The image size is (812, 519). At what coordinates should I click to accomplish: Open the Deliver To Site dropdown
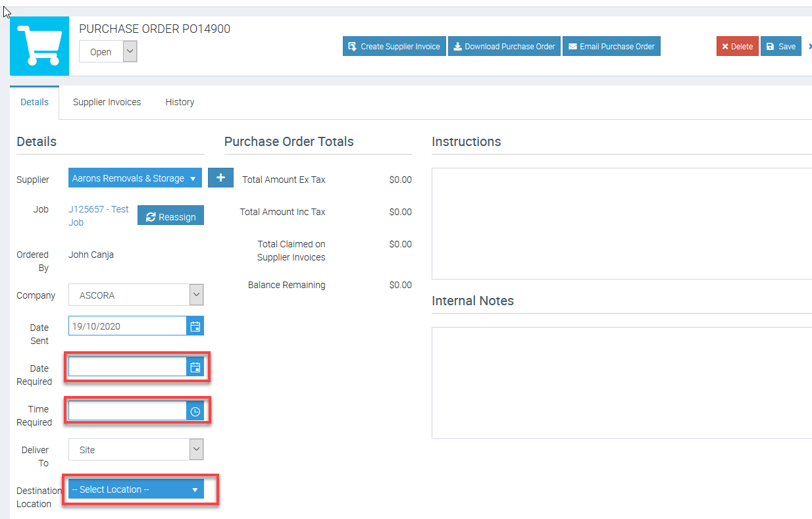(196, 450)
